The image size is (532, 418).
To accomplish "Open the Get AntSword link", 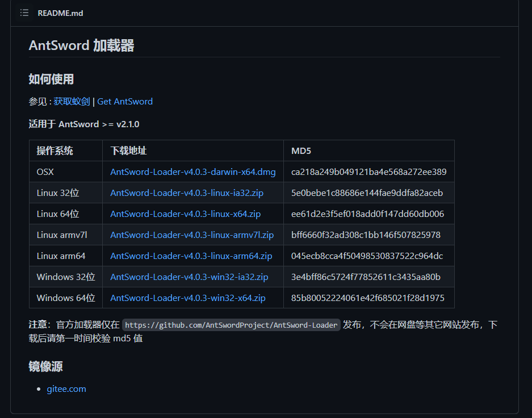I will click(x=125, y=102).
